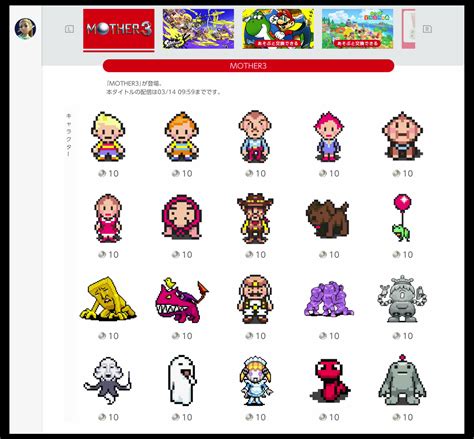Click the distribution end date text 03/14 09:59
Screen dimensions: 474x439
tap(177, 92)
